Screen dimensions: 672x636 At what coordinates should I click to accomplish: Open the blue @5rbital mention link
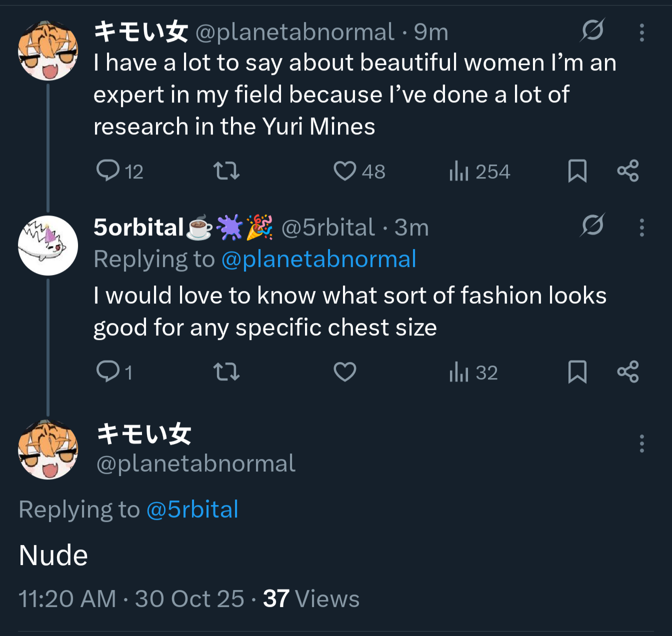click(x=192, y=509)
